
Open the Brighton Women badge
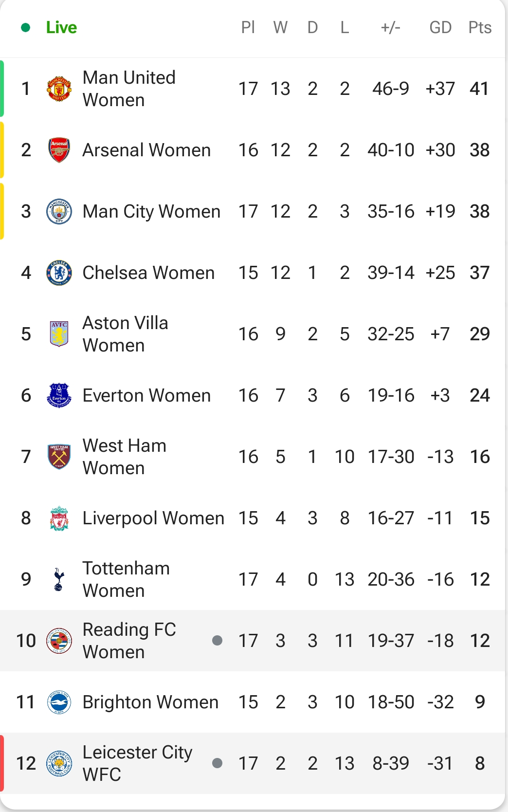(59, 702)
